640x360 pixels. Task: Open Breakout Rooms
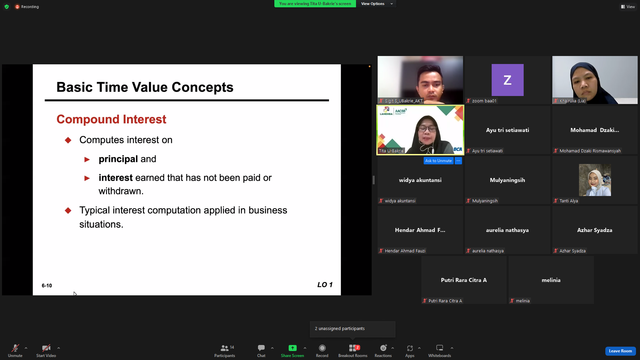click(x=353, y=350)
